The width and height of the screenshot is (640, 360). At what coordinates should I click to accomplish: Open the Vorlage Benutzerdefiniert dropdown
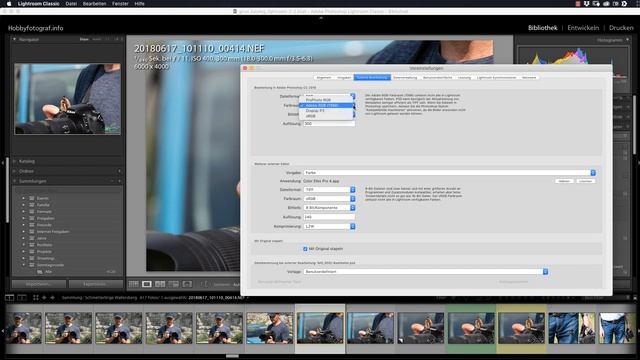click(426, 271)
